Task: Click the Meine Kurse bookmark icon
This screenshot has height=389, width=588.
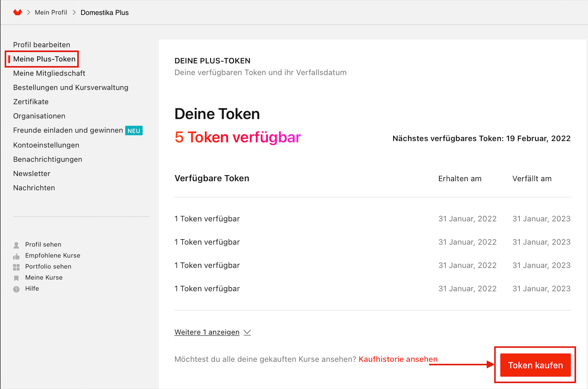Action: (16, 278)
